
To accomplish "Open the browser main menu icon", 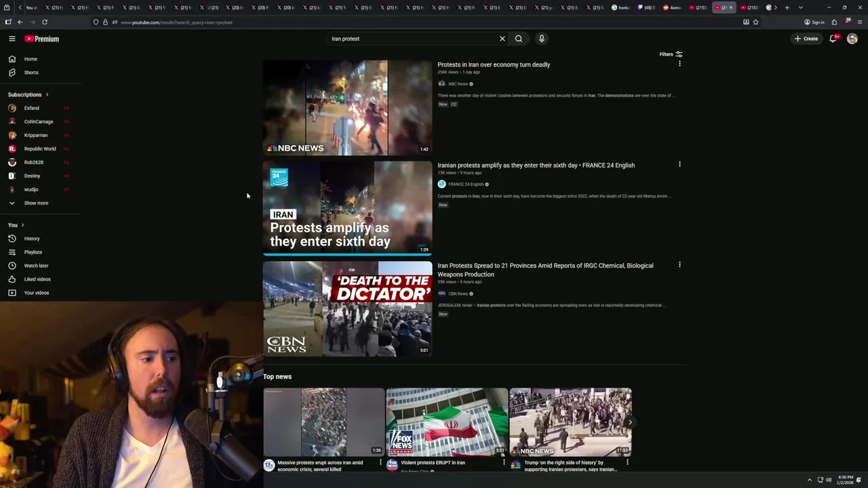I will coord(860,22).
